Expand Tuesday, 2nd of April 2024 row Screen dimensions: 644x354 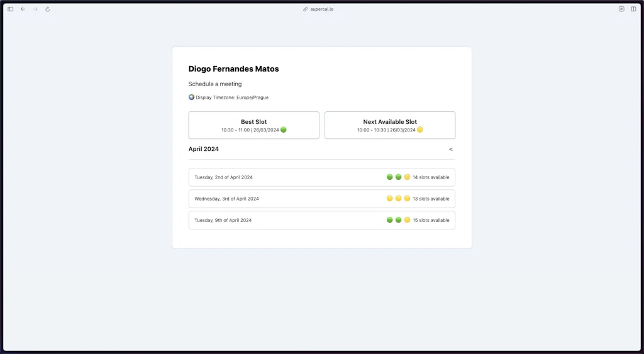[x=321, y=177]
